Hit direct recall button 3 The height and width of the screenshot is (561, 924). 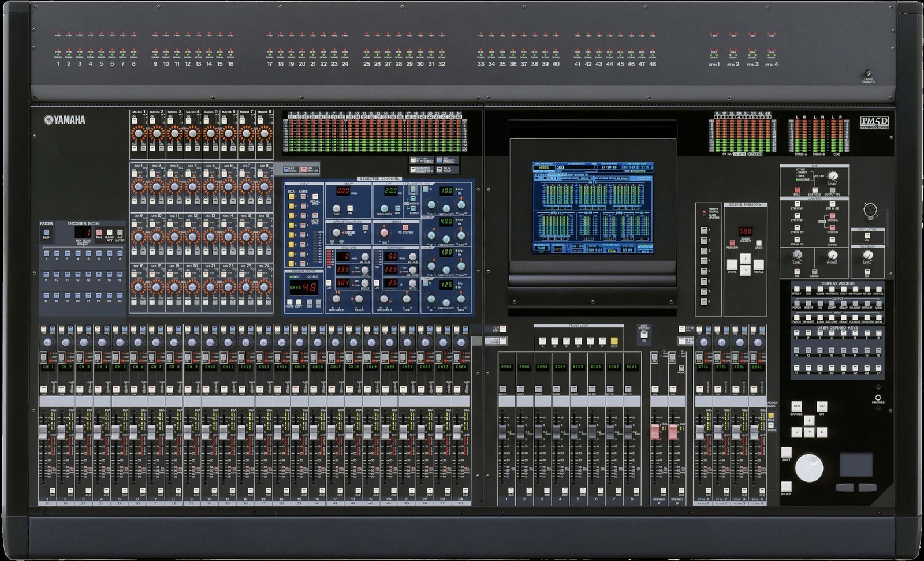[x=703, y=250]
